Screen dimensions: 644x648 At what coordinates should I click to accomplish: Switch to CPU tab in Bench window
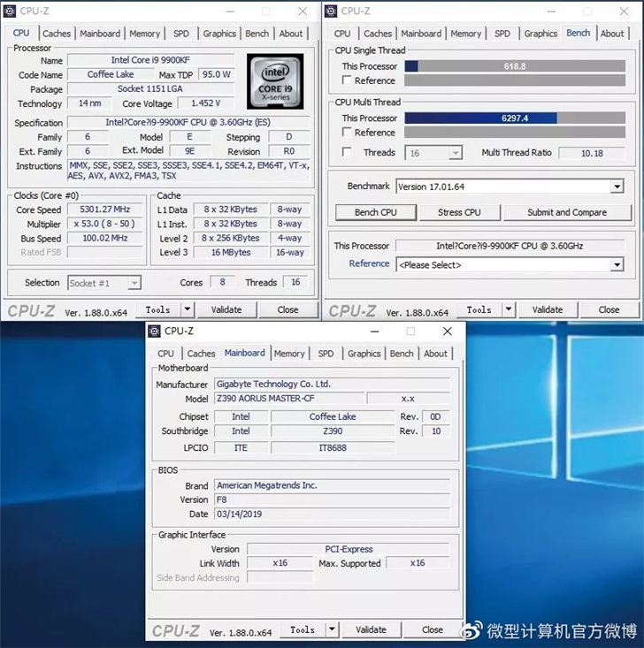click(x=342, y=34)
